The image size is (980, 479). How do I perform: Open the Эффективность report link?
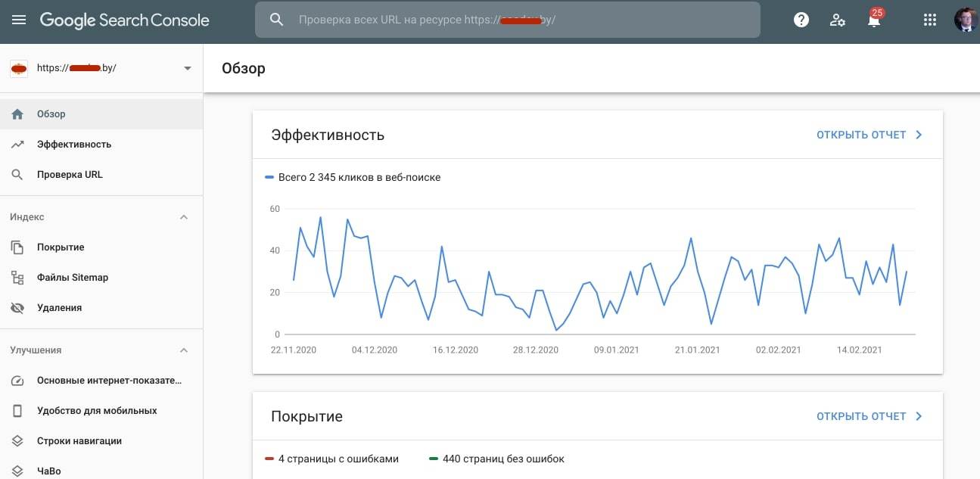(869, 135)
